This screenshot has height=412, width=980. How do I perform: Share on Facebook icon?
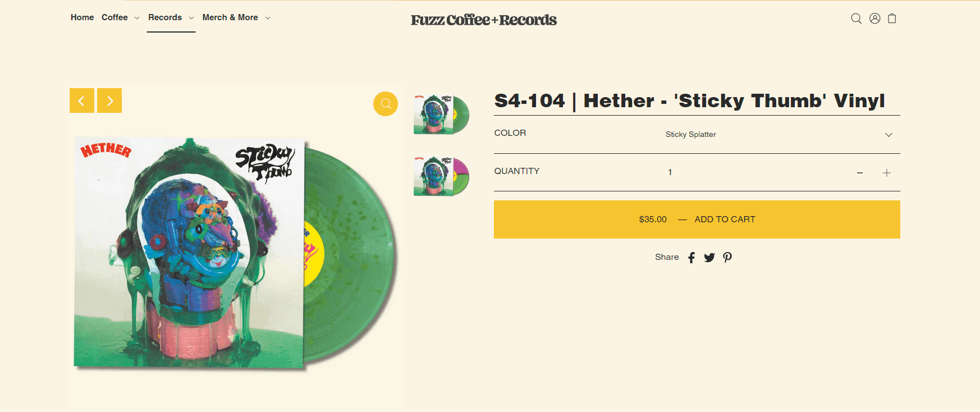pos(692,257)
